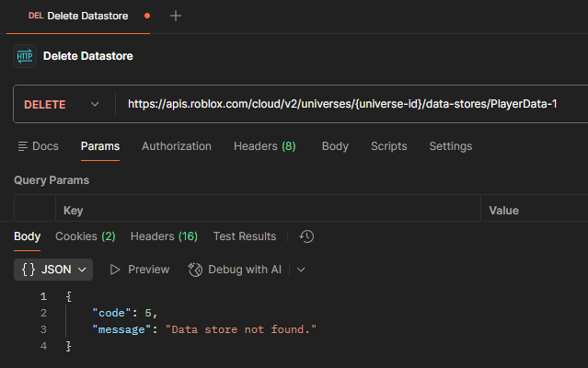
Task: Click the Preview button
Action: pyautogui.click(x=140, y=270)
